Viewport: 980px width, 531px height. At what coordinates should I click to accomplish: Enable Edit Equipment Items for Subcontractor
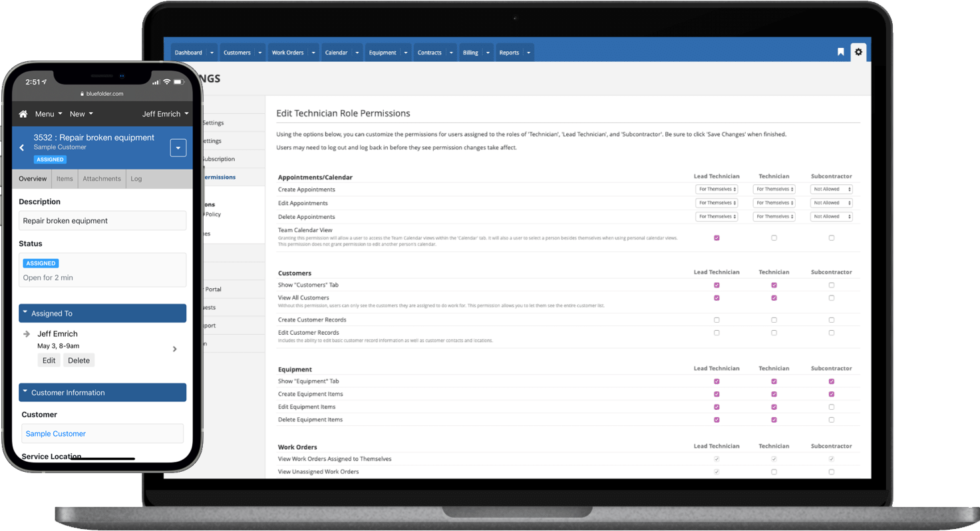point(831,407)
